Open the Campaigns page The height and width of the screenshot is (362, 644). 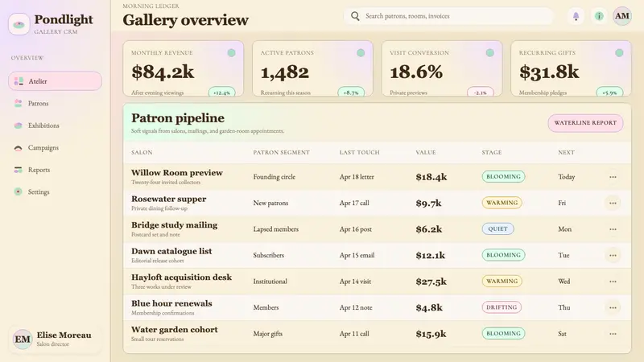pyautogui.click(x=55, y=148)
